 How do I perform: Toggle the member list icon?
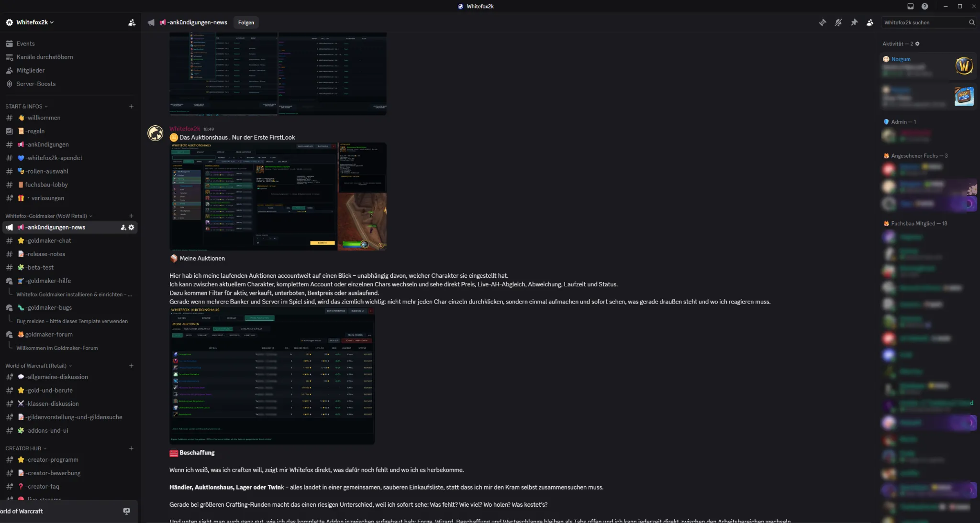pyautogui.click(x=870, y=22)
